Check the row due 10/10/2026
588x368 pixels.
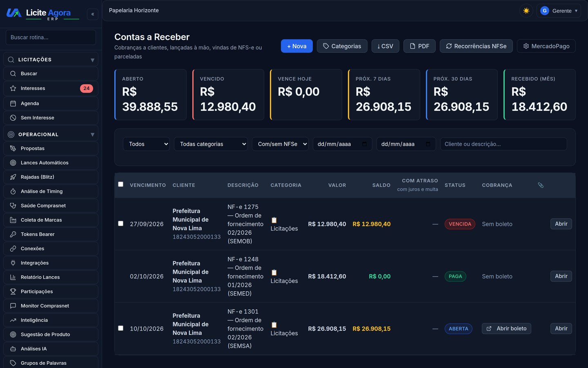click(120, 328)
